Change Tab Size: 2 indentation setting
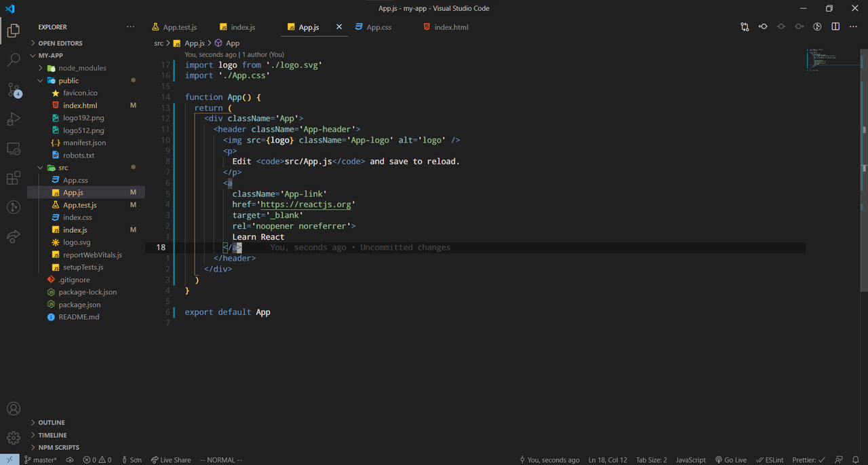 coord(651,460)
